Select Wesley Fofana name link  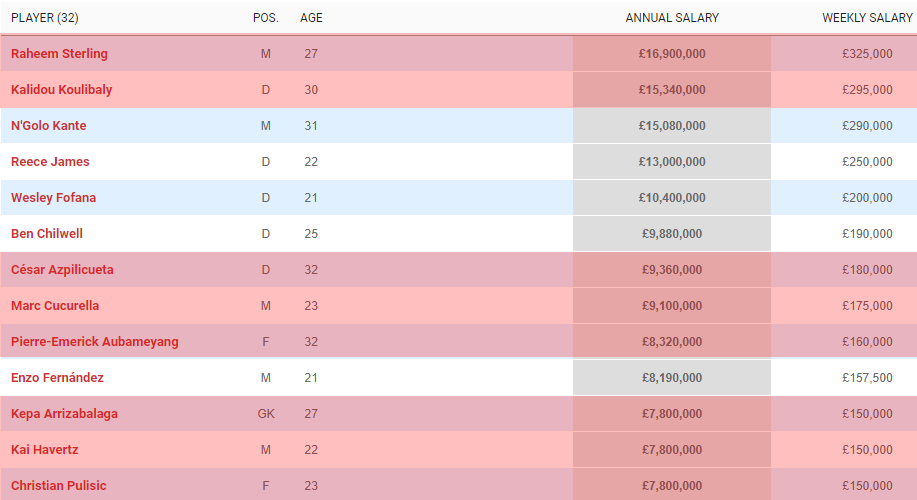pos(53,198)
